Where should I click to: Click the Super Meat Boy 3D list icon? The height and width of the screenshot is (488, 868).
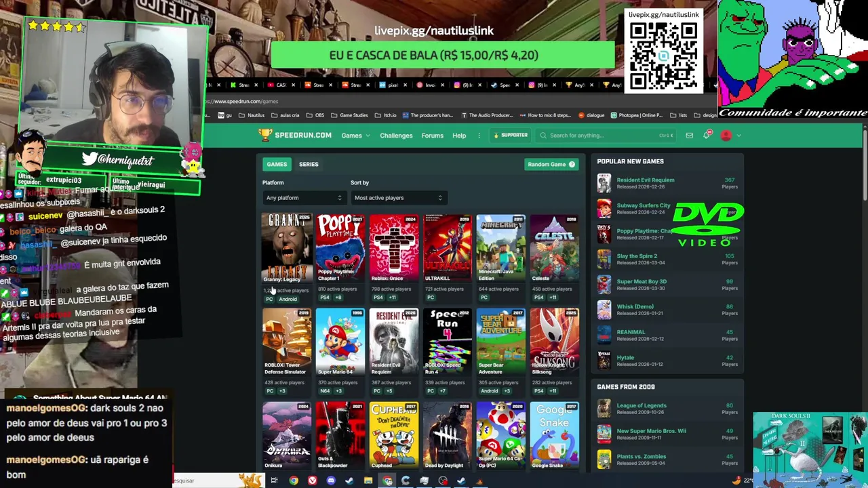point(604,285)
